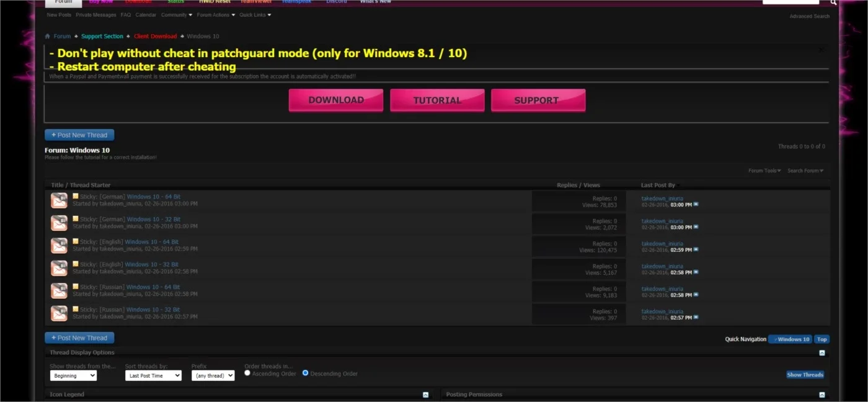Open the Prefix (any thread) select
868x402 pixels.
(213, 375)
